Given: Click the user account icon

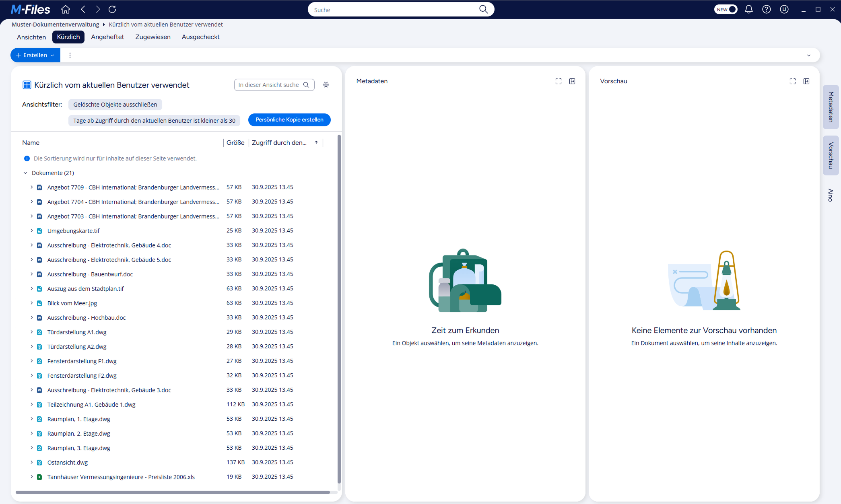Looking at the screenshot, I should pos(784,9).
